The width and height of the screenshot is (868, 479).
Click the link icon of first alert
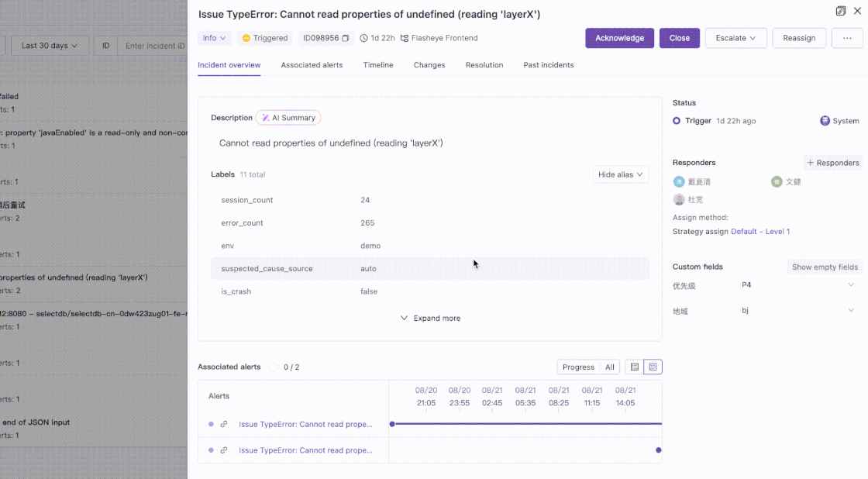pos(224,424)
